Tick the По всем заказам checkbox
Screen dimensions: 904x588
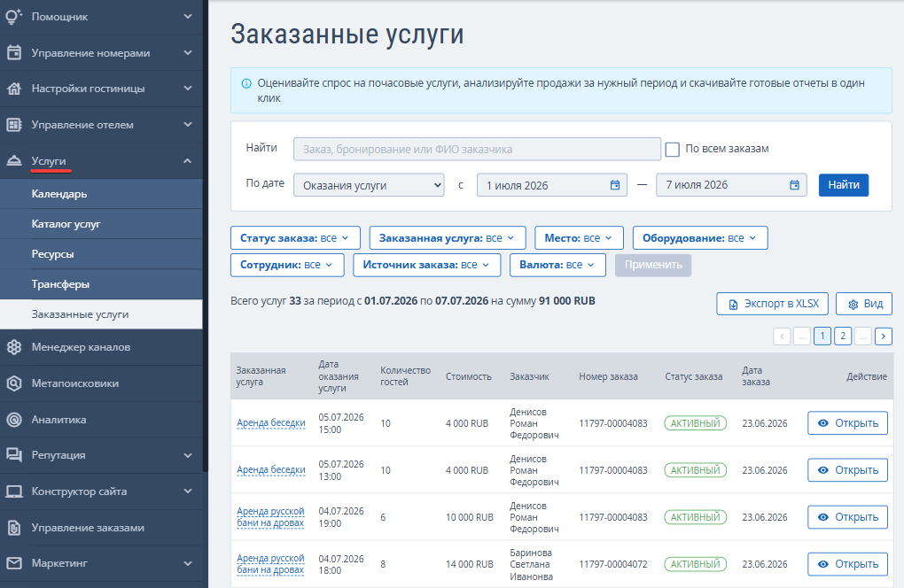(x=672, y=149)
